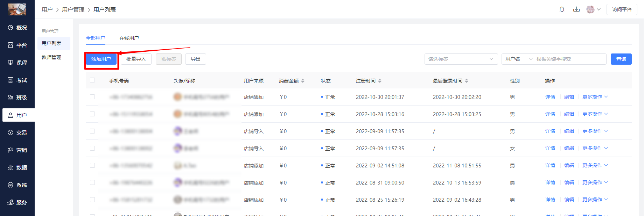The width and height of the screenshot is (644, 216).
Task: Check the row registered 2022-10-30 20:01:37
Action: pyautogui.click(x=92, y=97)
